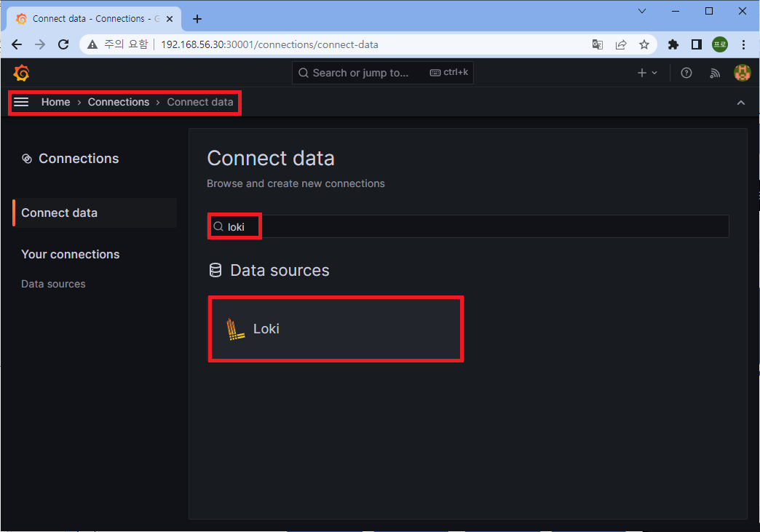Click the browser back arrow
The width and height of the screenshot is (760, 532).
click(17, 44)
